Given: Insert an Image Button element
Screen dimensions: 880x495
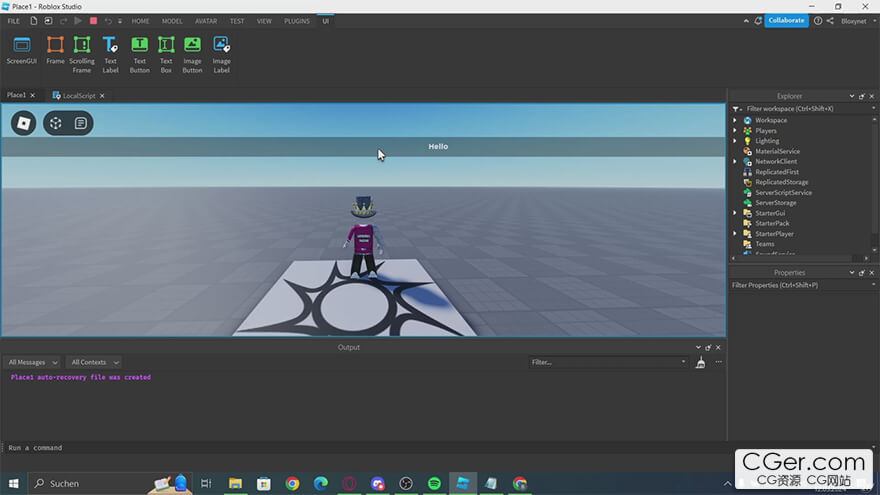Looking at the screenshot, I should (x=192, y=55).
